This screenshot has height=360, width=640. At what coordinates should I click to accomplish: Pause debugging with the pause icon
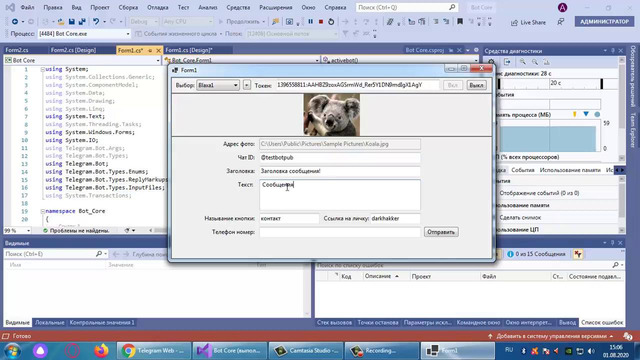coord(310,22)
